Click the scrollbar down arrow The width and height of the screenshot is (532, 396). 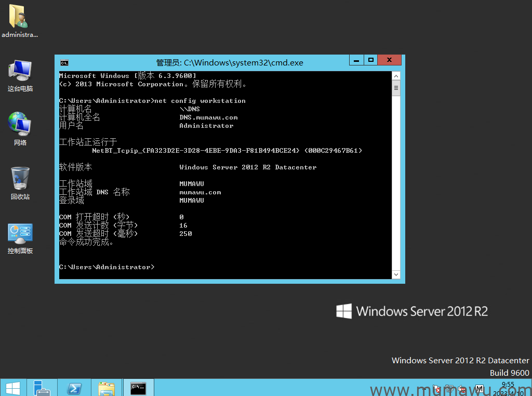coord(396,274)
